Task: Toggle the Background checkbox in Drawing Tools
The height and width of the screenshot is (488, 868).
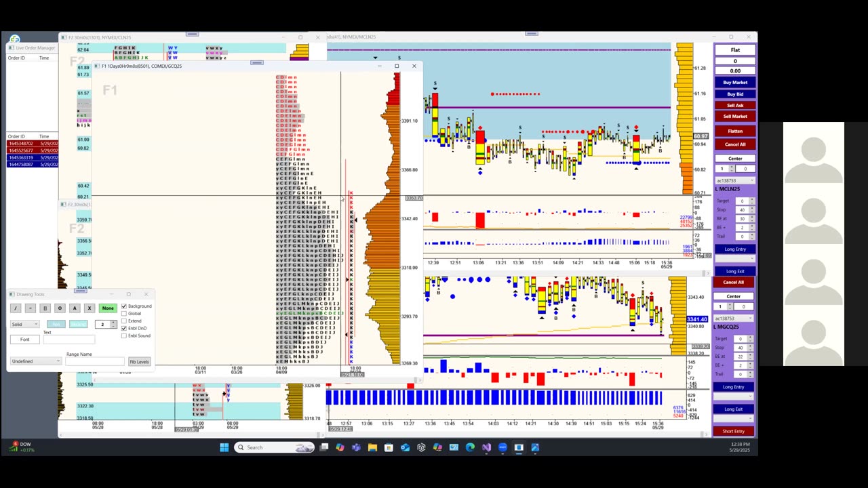Action: 124,306
